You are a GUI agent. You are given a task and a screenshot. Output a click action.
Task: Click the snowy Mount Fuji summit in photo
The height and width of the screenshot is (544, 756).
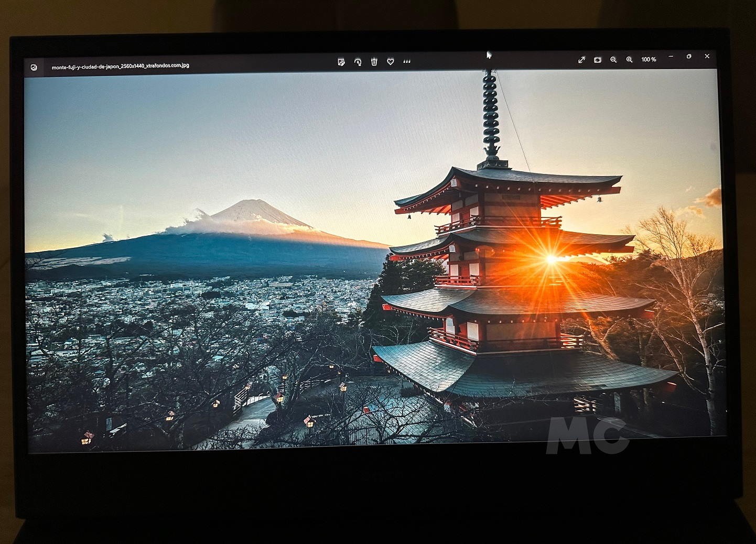click(256, 206)
